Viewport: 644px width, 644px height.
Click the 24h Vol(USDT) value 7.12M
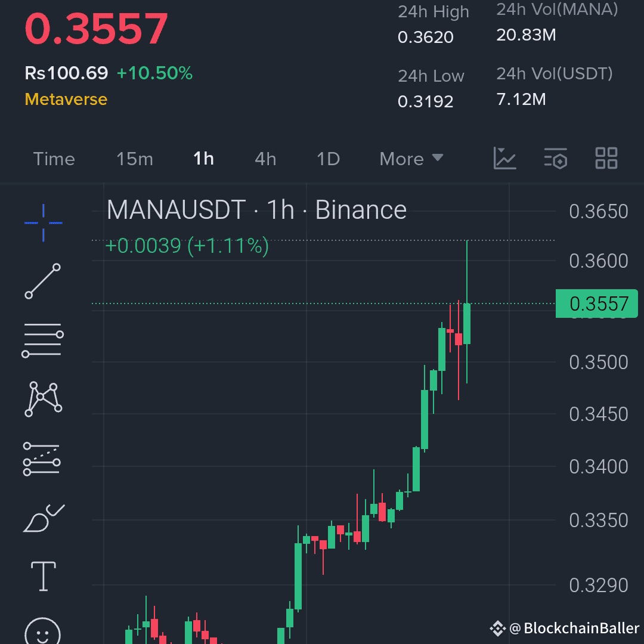[521, 99]
